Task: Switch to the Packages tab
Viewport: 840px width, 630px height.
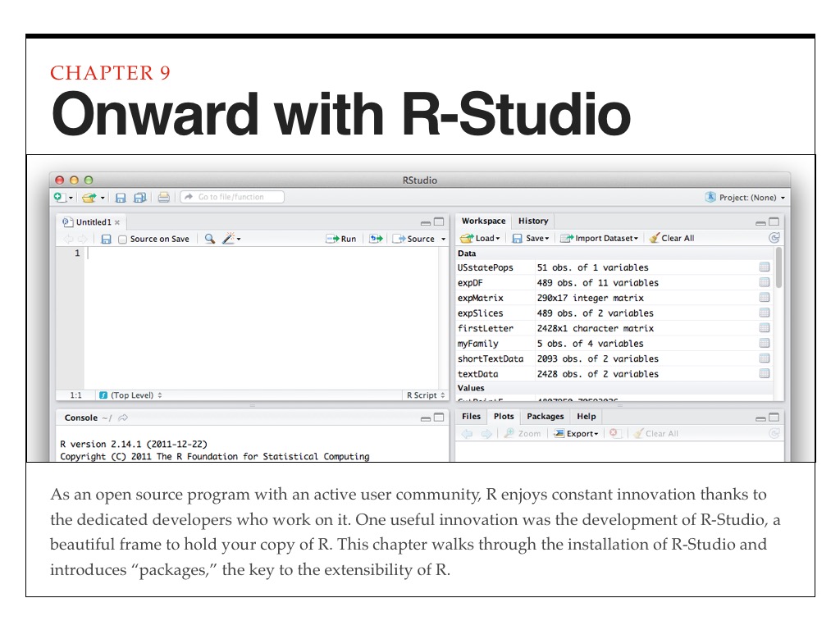Action: coord(546,416)
